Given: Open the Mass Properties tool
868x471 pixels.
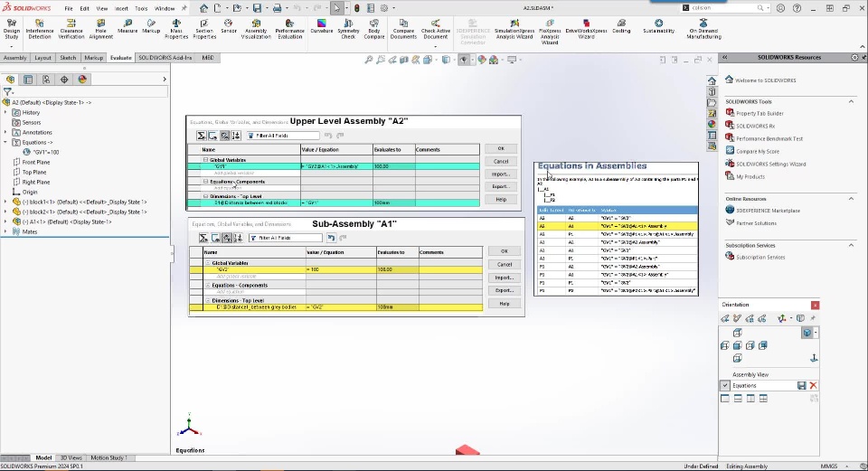Looking at the screenshot, I should 176,29.
